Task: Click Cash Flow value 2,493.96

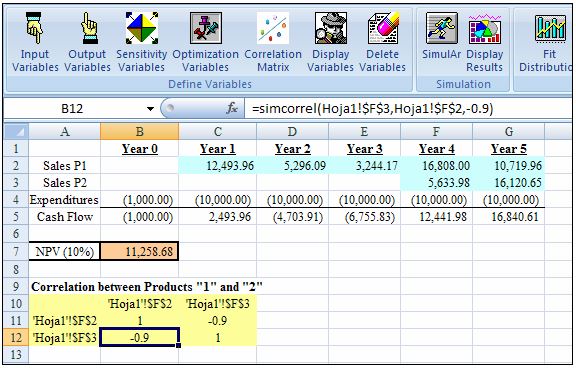Action: pos(217,217)
